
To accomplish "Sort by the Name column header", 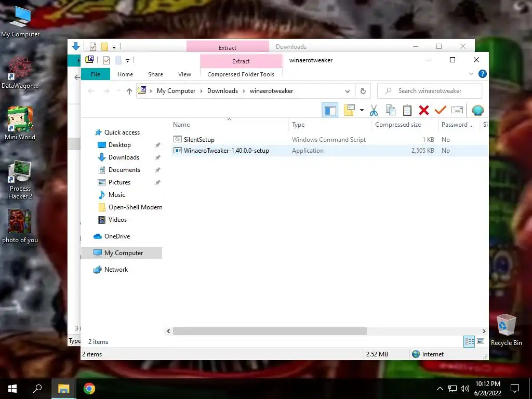I will tap(230, 125).
